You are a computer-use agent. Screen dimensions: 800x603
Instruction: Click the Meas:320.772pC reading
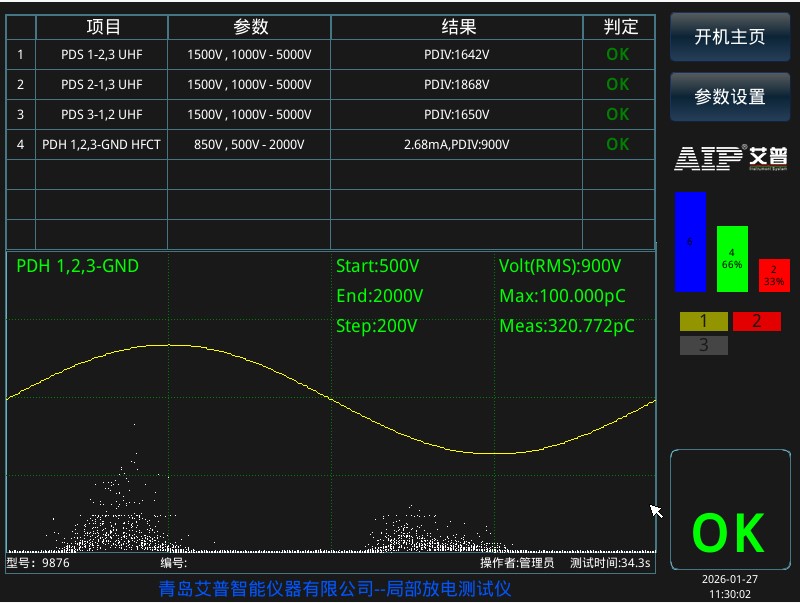coord(567,326)
